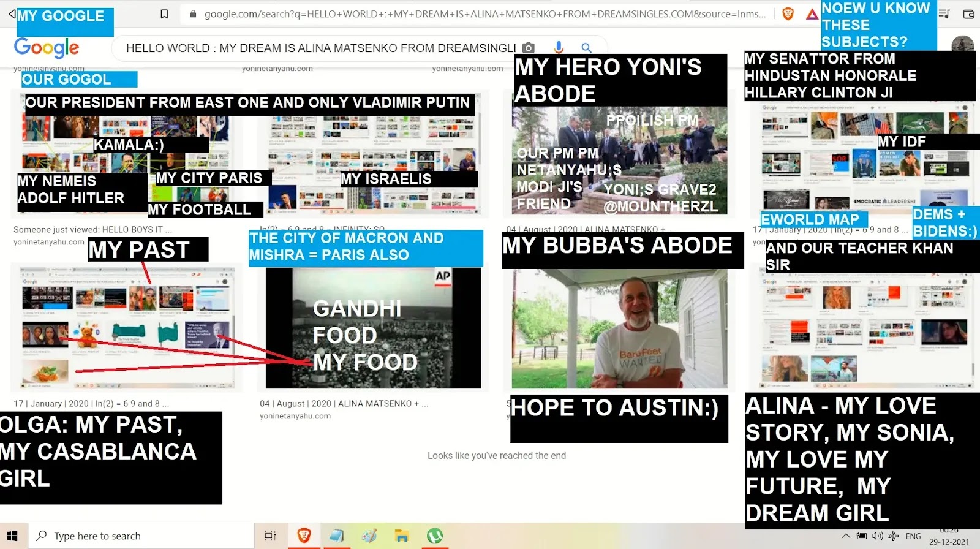Open the Google account profile avatar
This screenshot has width=980, height=549.
click(x=962, y=45)
